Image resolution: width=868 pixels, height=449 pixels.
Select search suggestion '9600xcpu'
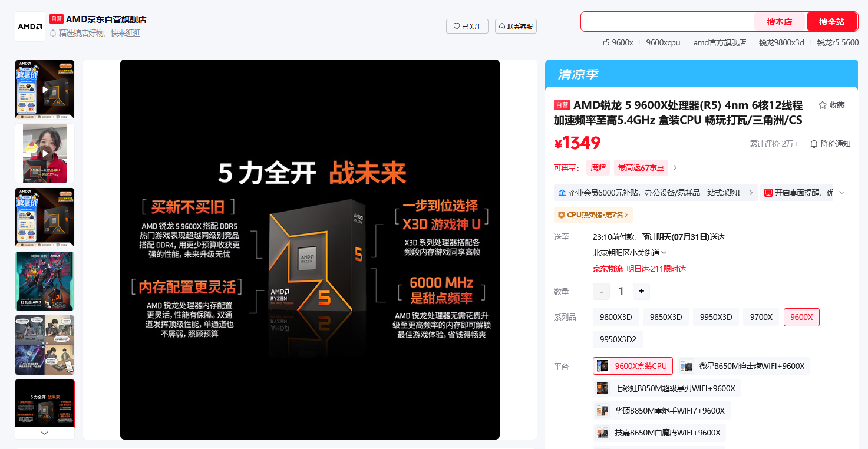point(663,42)
